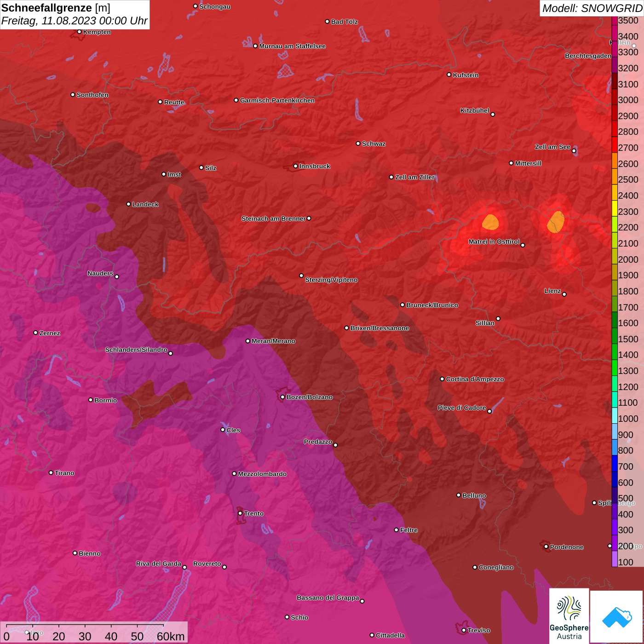Click the yellow legend swatch beside 2300
The width and height of the screenshot is (644, 644).
615,208
